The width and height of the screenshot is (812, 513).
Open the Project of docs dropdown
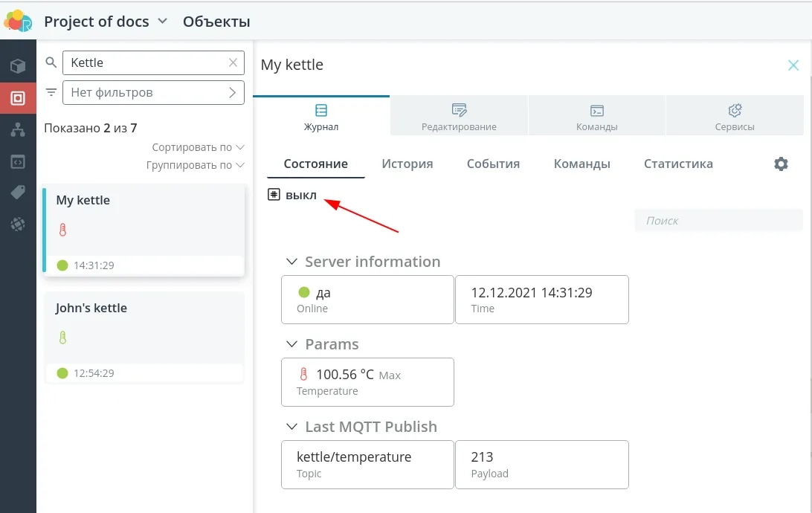point(106,22)
